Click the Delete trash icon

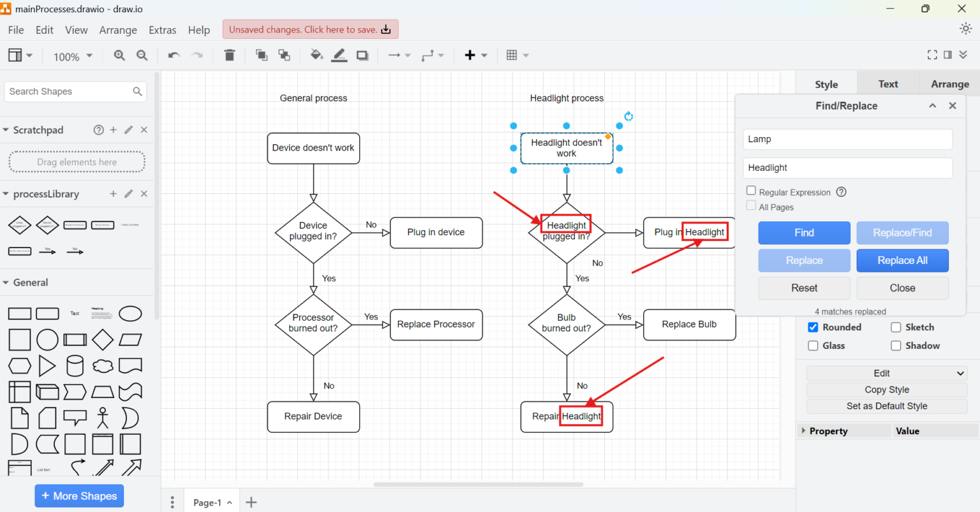pyautogui.click(x=229, y=55)
